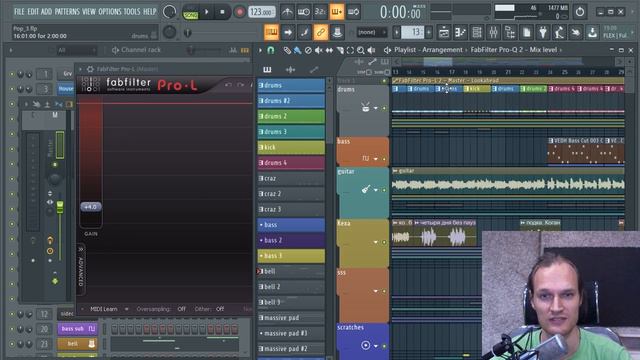Open the TOOLS menu
The image size is (640, 360).
coord(132,11)
